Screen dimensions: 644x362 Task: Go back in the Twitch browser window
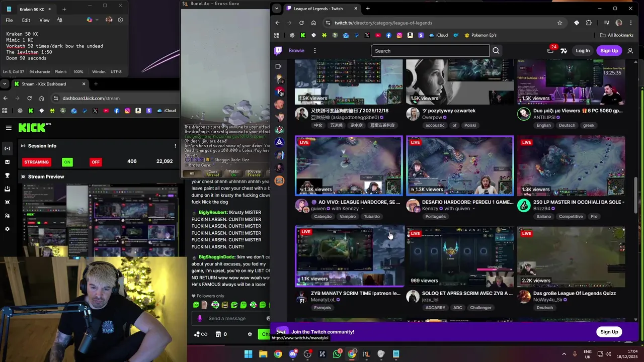pyautogui.click(x=277, y=23)
